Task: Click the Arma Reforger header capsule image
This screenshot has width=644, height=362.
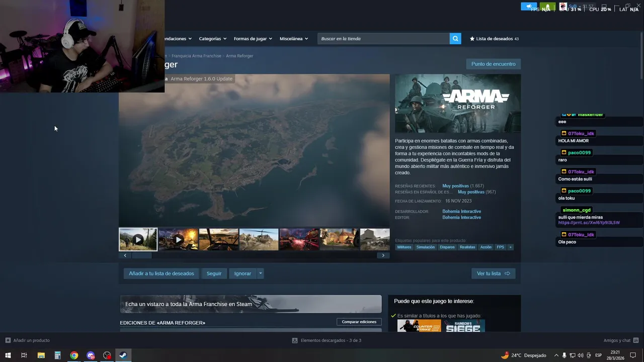Action: pos(458,104)
